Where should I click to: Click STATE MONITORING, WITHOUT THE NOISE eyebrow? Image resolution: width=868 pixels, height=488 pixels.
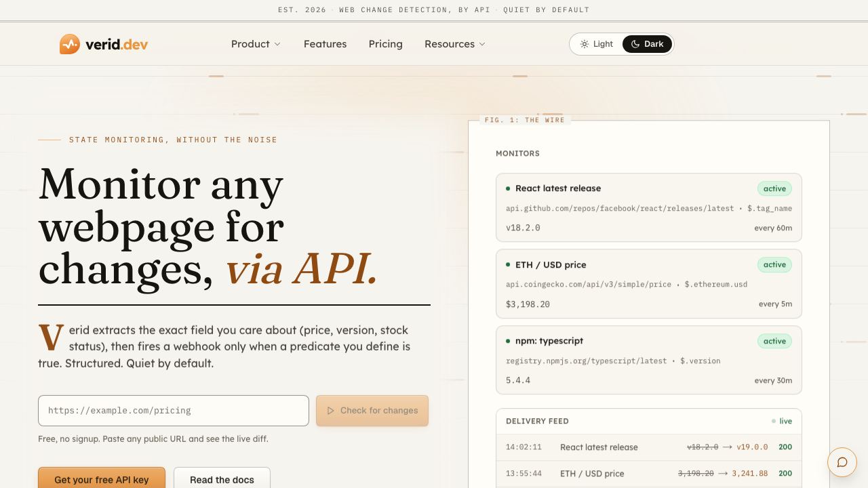coord(173,140)
